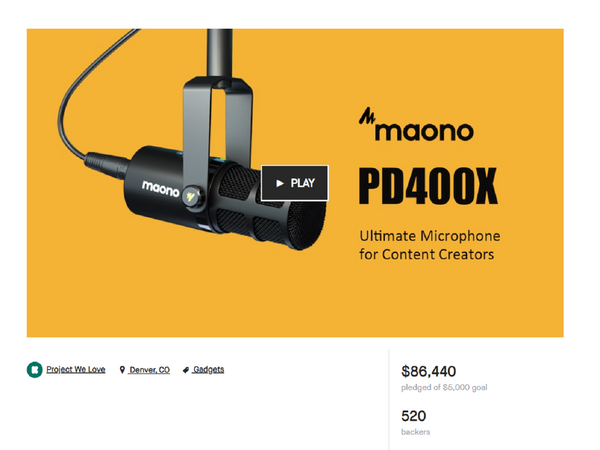Screen dimensions: 600x450
Task: Open the Gadgets category link
Action: click(x=209, y=370)
